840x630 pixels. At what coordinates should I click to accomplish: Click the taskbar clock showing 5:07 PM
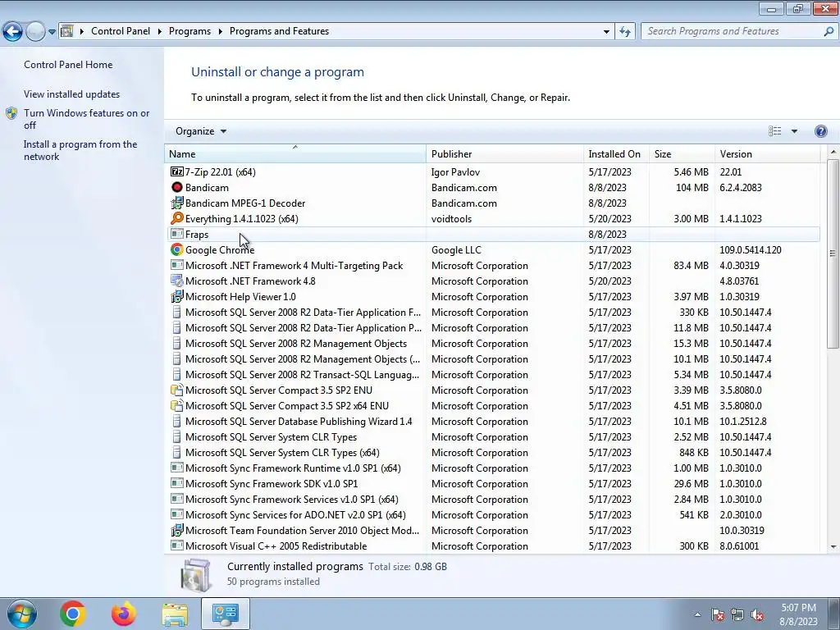pyautogui.click(x=798, y=614)
